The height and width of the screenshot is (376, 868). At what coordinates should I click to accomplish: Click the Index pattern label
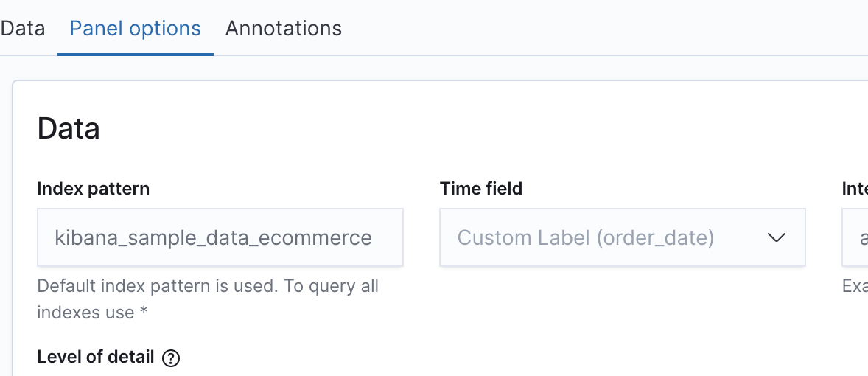tap(93, 189)
